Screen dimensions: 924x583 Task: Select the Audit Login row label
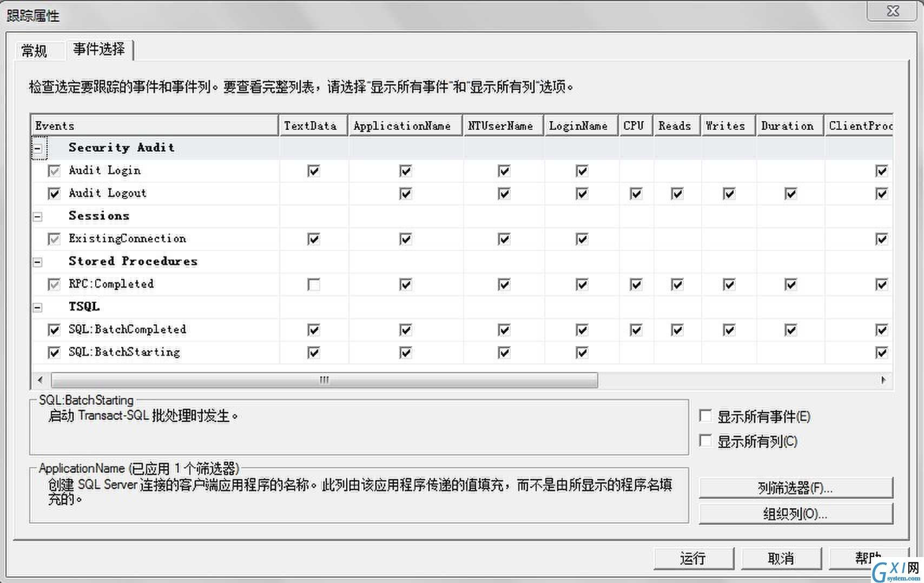tap(104, 170)
